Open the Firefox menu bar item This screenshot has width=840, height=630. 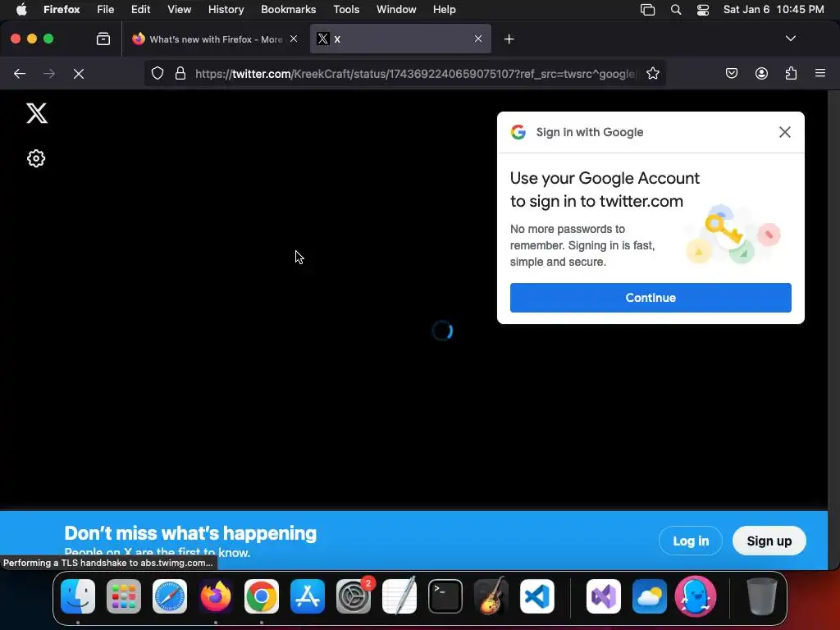point(62,10)
